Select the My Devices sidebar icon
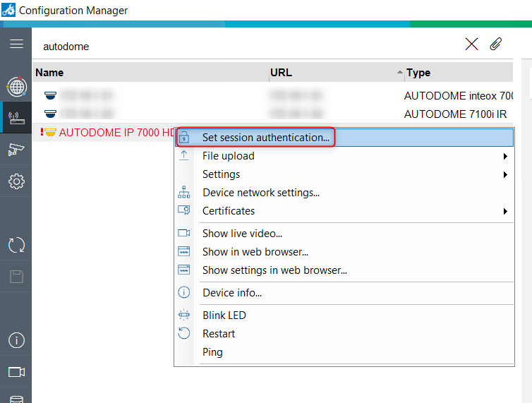The height and width of the screenshot is (403, 532). [17, 118]
